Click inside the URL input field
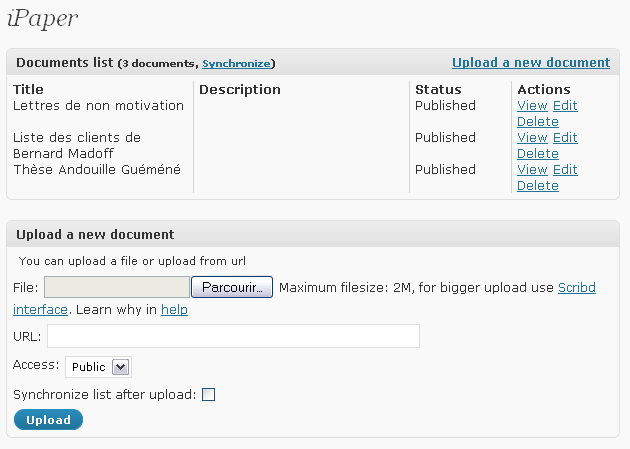Screen dimensions: 630x449 (x=233, y=336)
